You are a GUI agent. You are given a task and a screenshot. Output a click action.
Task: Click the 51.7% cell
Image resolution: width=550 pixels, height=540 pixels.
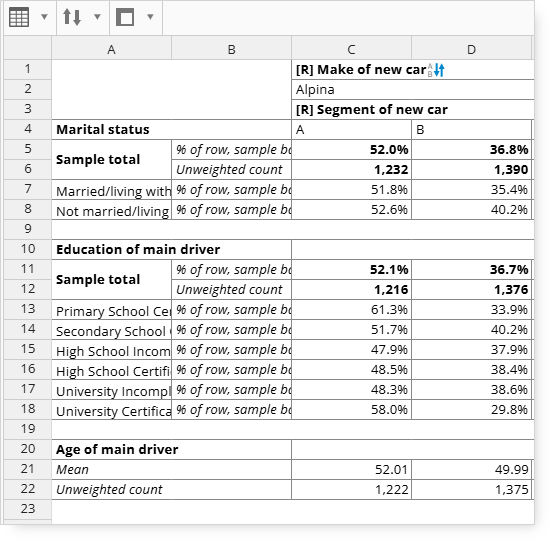point(351,329)
